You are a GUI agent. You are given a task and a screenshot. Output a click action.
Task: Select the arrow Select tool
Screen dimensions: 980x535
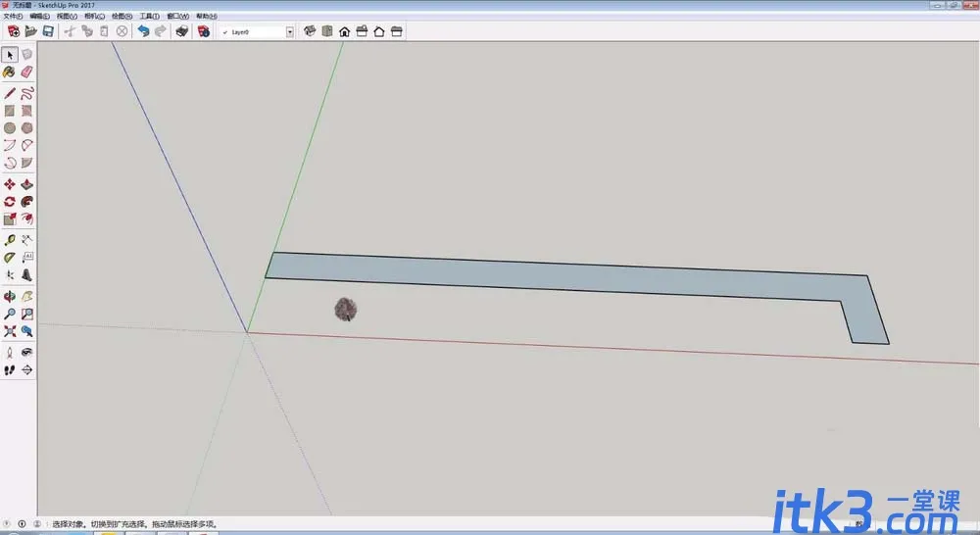pyautogui.click(x=10, y=55)
